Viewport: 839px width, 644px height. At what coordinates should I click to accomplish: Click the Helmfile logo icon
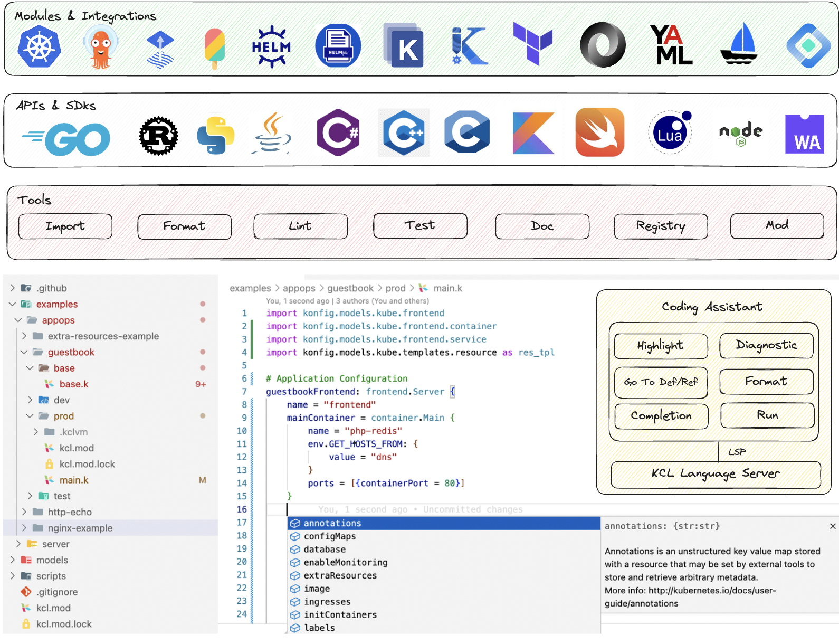338,46
